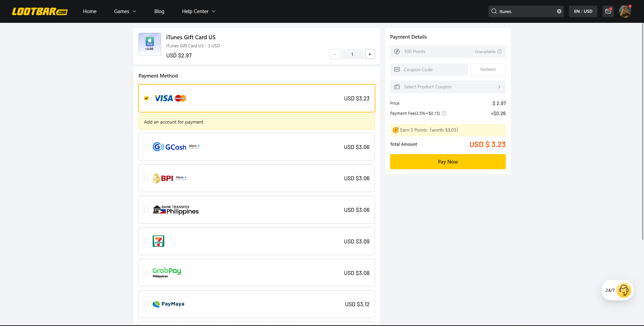This screenshot has width=644, height=326.
Task: Click the Points coin icon
Action: [x=397, y=51]
